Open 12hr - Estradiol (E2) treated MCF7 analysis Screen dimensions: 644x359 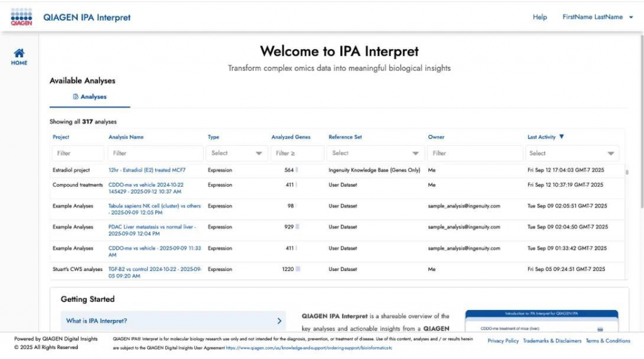point(147,170)
